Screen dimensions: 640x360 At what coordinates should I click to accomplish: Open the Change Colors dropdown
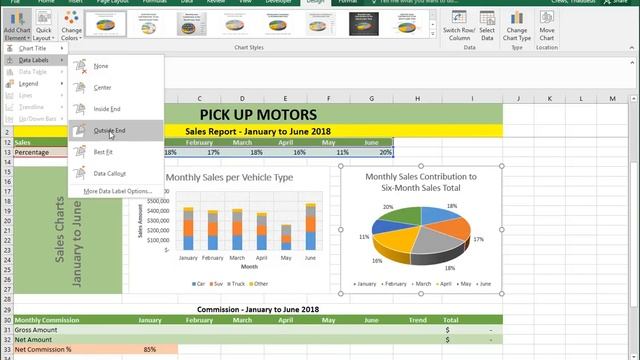pos(71,25)
